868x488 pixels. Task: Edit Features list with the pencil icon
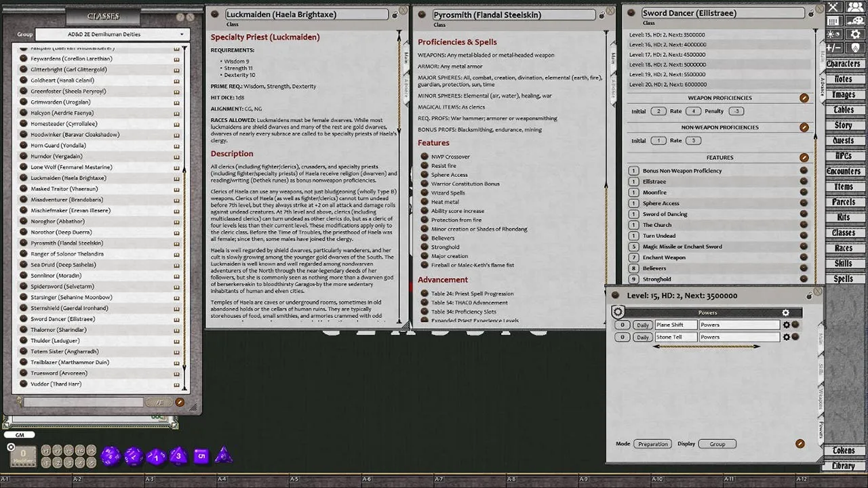(804, 158)
